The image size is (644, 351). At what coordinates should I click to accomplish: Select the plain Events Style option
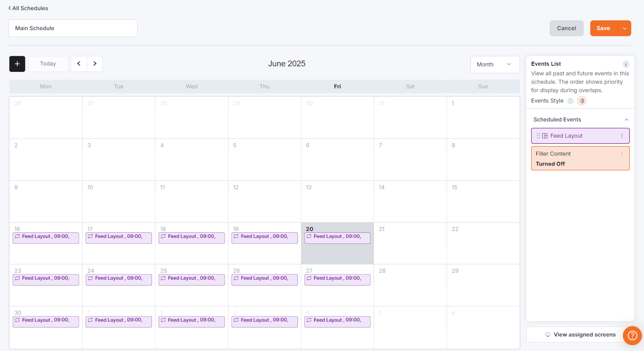click(x=570, y=101)
